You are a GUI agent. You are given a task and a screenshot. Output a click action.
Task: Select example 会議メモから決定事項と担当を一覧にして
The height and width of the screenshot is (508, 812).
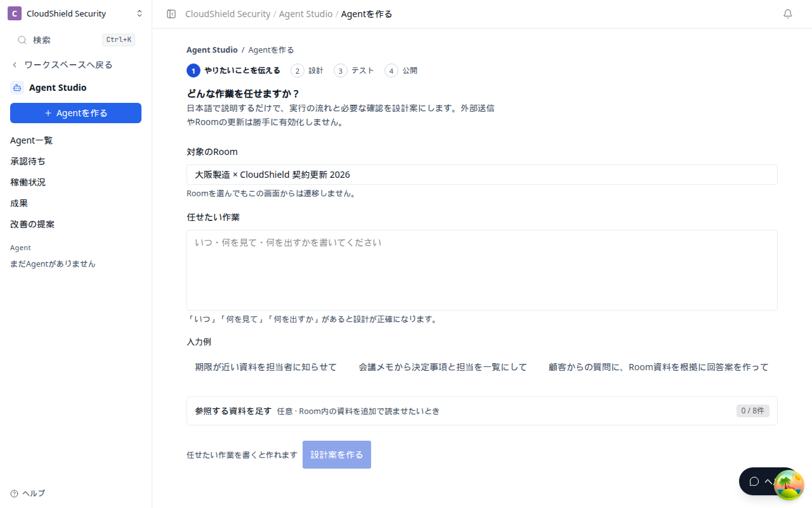pos(443,367)
